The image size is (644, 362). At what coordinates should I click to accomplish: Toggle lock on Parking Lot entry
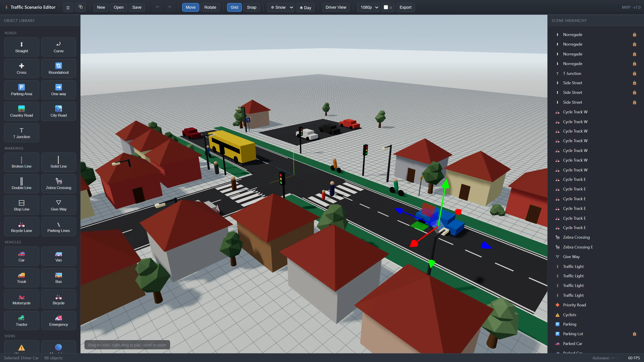pyautogui.click(x=635, y=334)
